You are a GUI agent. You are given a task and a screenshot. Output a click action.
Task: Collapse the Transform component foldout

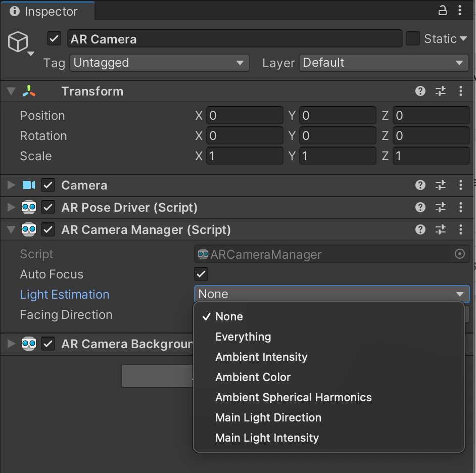11,91
